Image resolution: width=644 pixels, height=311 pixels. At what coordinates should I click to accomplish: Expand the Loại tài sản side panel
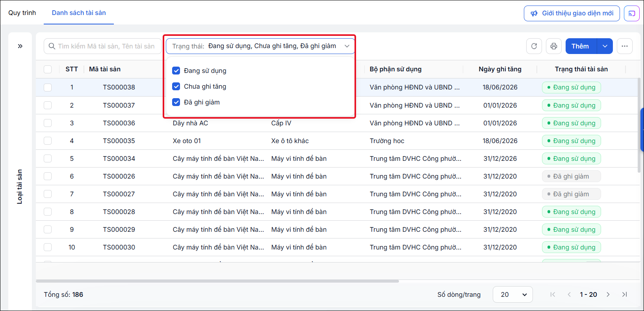[20, 46]
